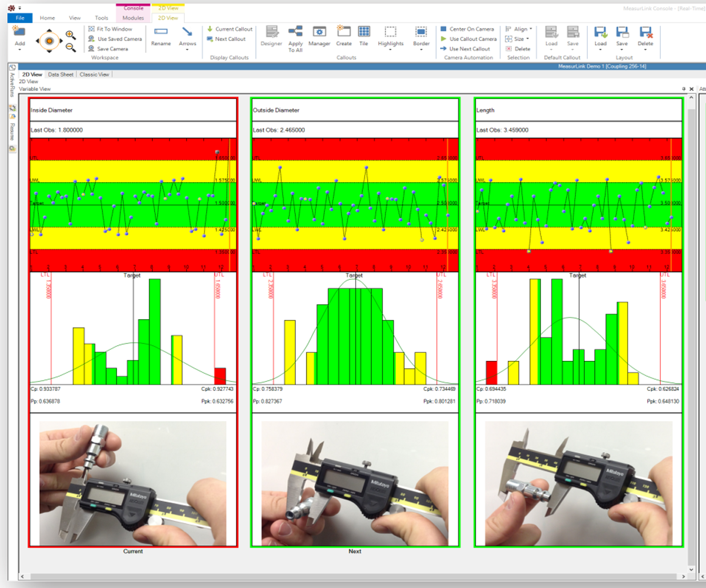The image size is (706, 588).
Task: Switch to the Data Sheet tab
Action: tap(61, 74)
